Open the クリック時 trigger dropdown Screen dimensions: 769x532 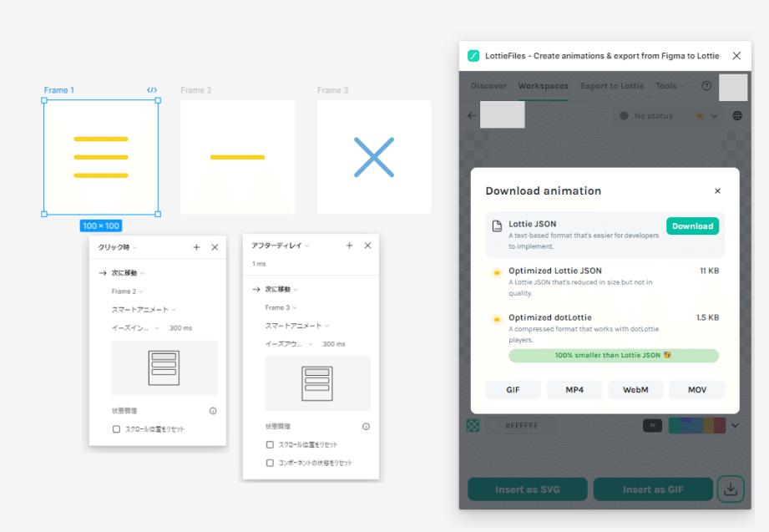click(x=117, y=247)
